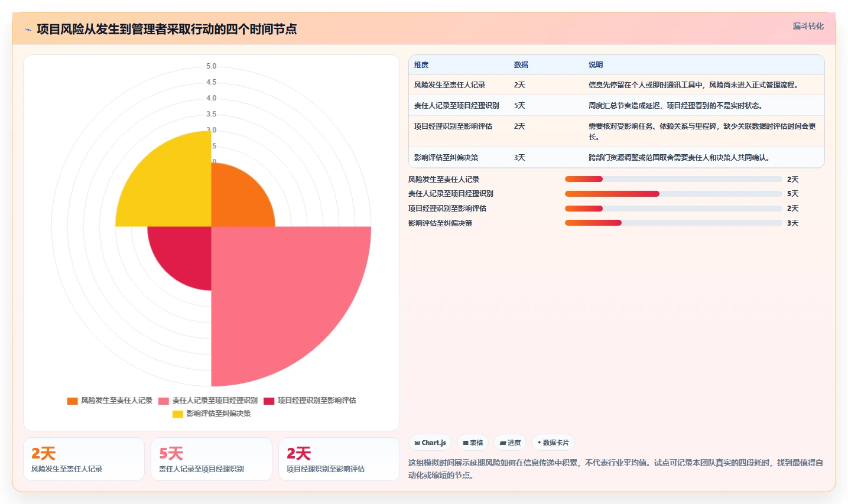Click progress bar for 影响评估至纠偏决策

[674, 223]
